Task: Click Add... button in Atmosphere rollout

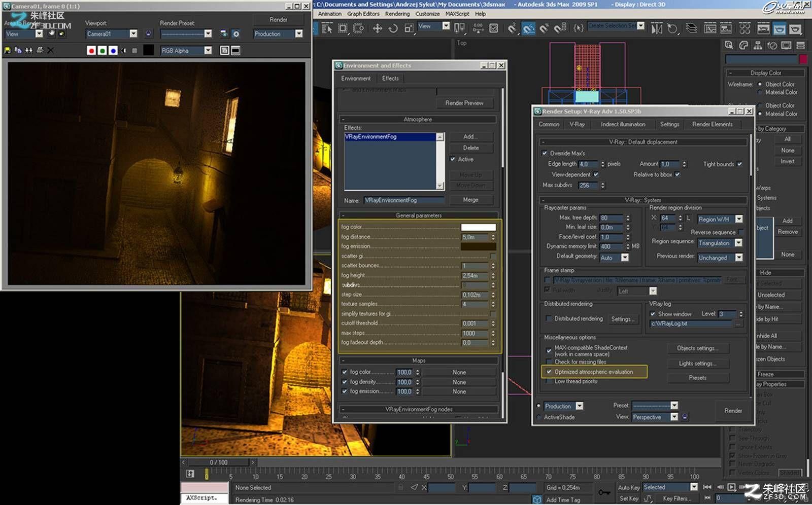Action: pos(470,136)
